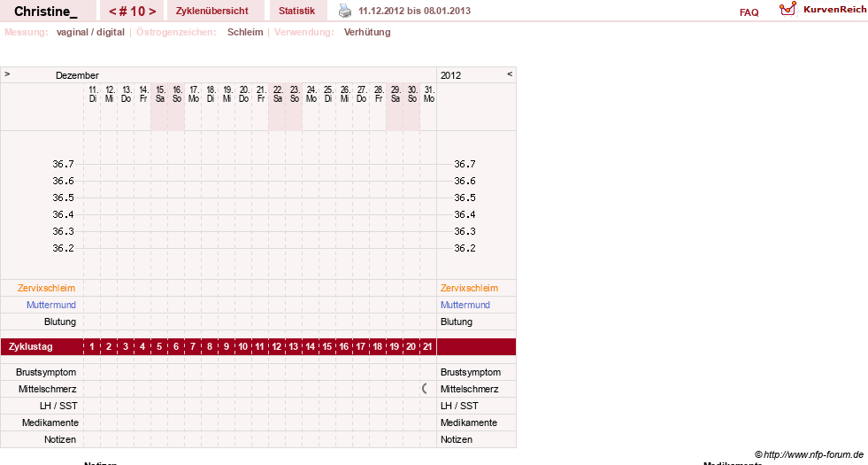Click Zyklustag cell 10
This screenshot has height=465, width=868.
243,346
